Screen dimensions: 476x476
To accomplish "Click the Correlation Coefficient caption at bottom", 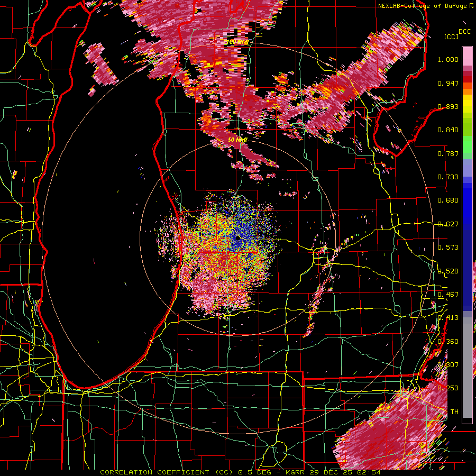I will (x=240, y=472).
